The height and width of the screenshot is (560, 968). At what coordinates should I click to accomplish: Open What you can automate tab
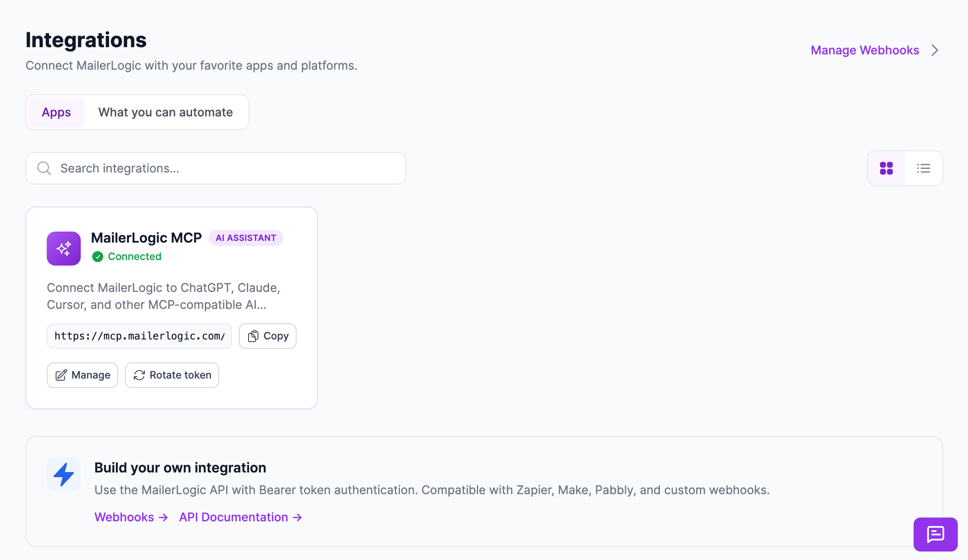166,112
